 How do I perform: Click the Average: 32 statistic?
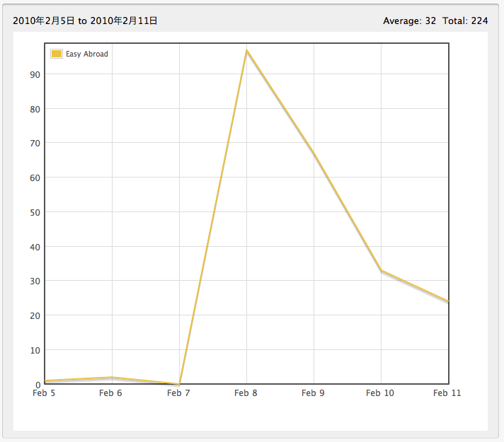[409, 21]
